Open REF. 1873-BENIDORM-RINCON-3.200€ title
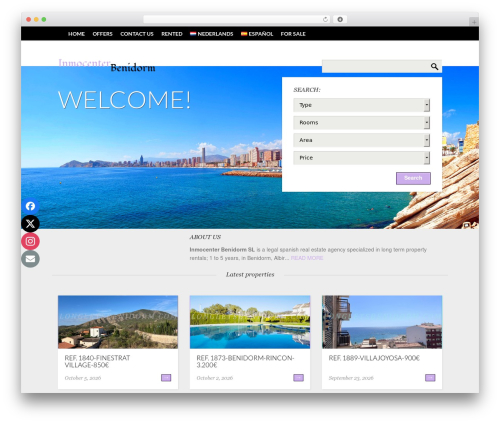This screenshot has width=500, height=423. pos(245,361)
